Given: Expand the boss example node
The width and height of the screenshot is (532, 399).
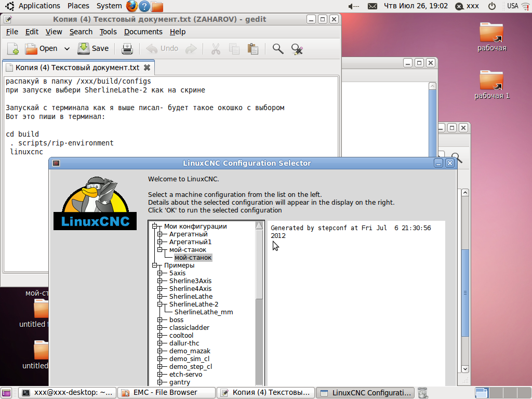Looking at the screenshot, I should pyautogui.click(x=160, y=320).
